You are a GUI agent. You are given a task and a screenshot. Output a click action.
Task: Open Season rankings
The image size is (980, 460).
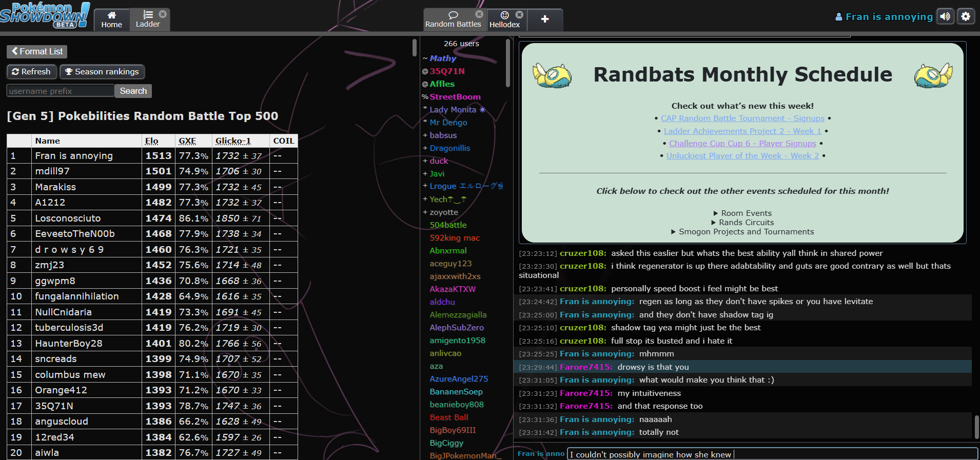click(x=102, y=72)
